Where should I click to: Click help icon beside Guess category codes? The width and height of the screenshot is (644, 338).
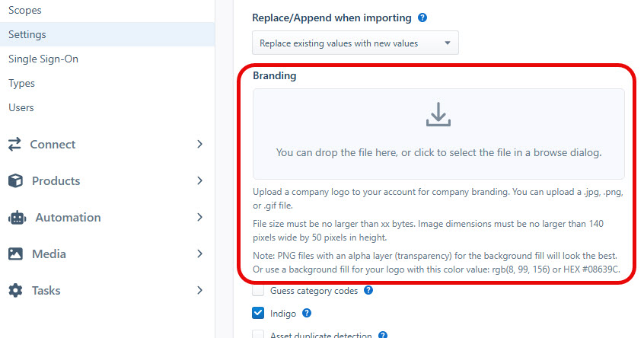click(368, 290)
